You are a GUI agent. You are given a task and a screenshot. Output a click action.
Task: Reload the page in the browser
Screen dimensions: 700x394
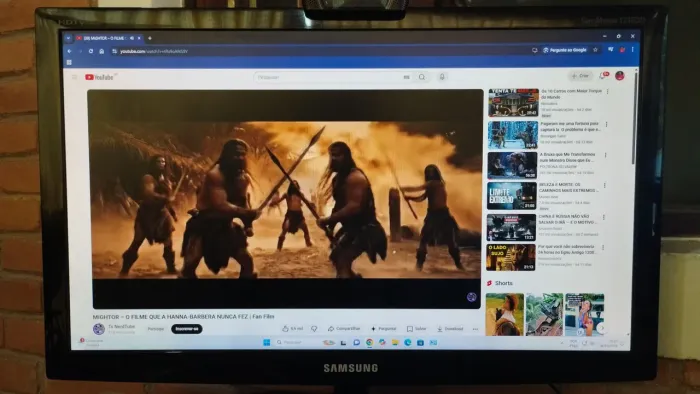tap(91, 51)
